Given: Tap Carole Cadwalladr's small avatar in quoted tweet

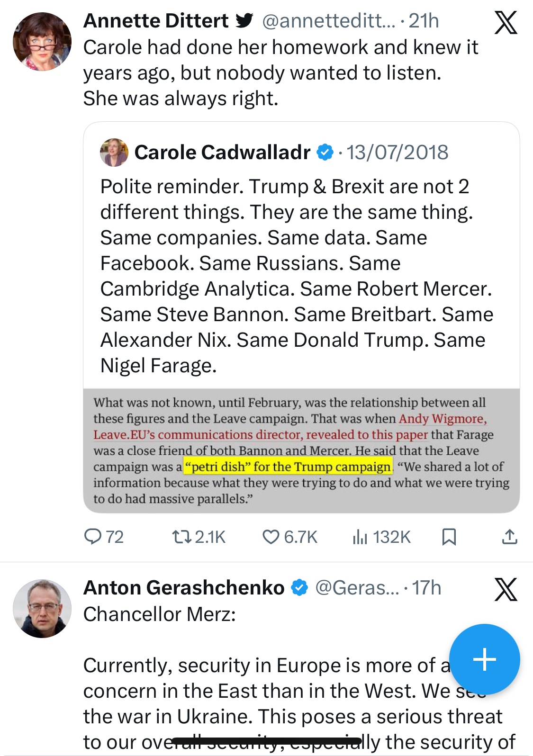Looking at the screenshot, I should coord(114,153).
